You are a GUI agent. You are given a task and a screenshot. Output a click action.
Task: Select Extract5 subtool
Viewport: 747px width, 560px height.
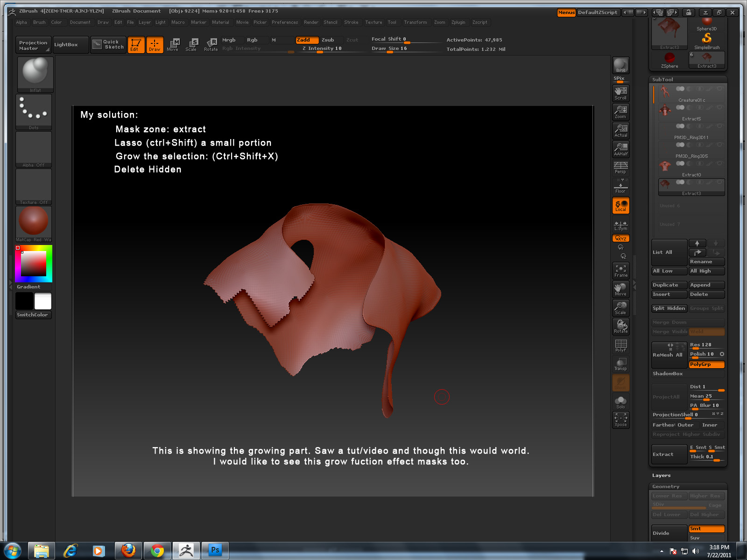(691, 113)
